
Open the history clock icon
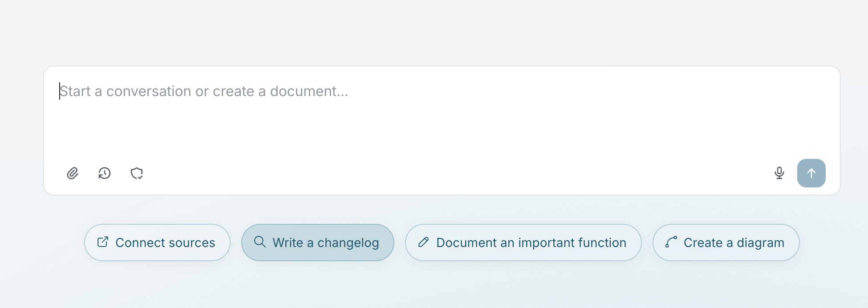(105, 173)
